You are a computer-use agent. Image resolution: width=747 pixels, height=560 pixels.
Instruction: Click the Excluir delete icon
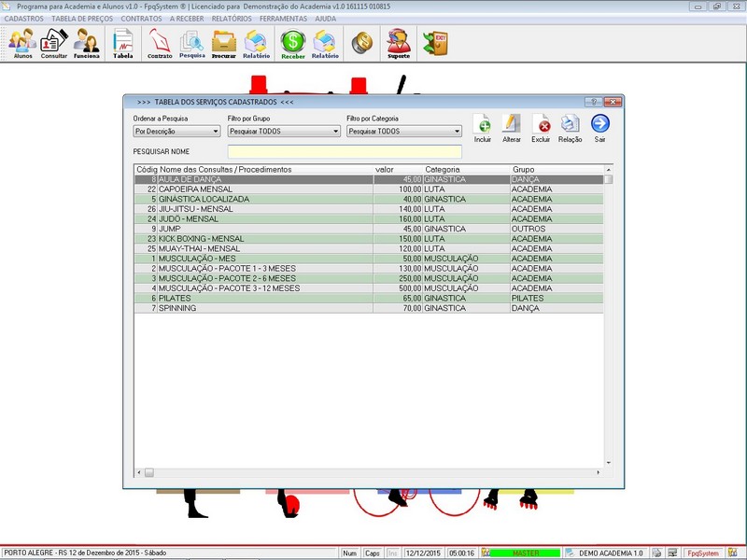pyautogui.click(x=541, y=127)
